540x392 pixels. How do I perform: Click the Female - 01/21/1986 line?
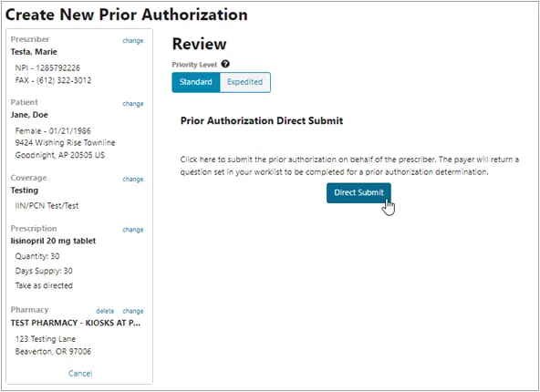[x=53, y=130]
